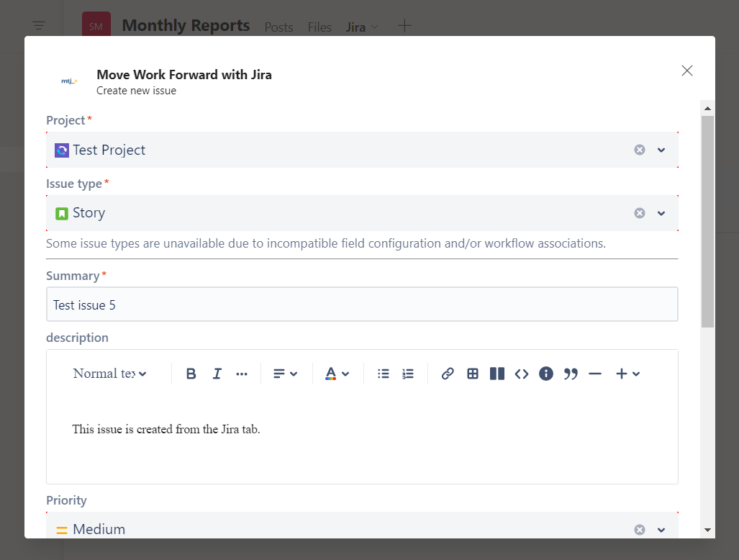The image size is (739, 560).
Task: Insert a code snippet block
Action: tap(522, 374)
